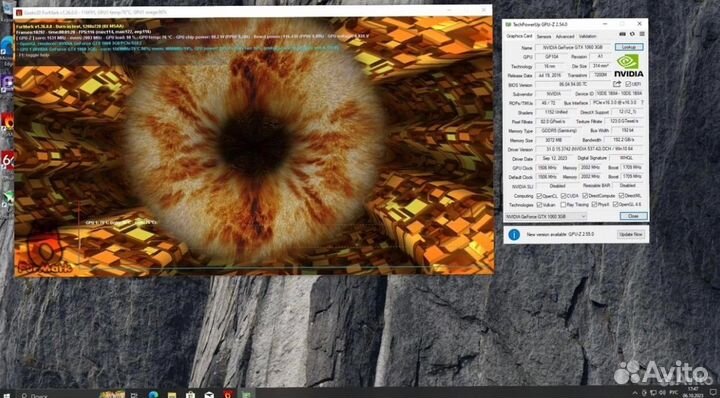Open the GPU selector dropdown in GPU-Z
The height and width of the screenshot is (398, 720).
point(546,216)
